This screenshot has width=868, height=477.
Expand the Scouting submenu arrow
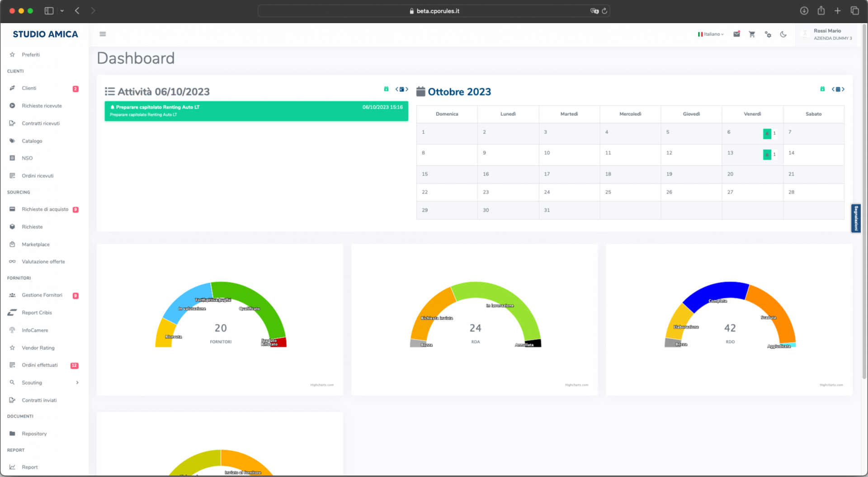click(x=77, y=383)
